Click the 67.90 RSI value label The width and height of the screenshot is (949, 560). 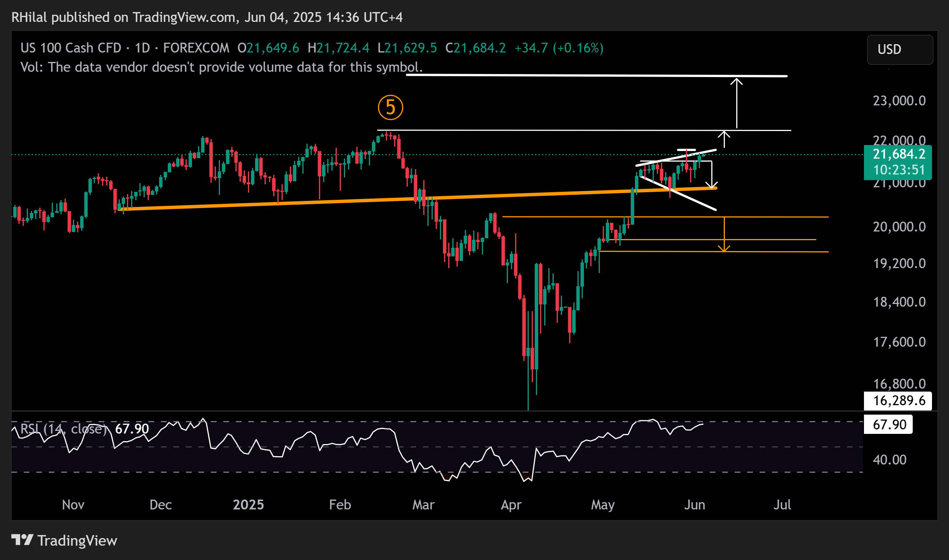pyautogui.click(x=889, y=424)
